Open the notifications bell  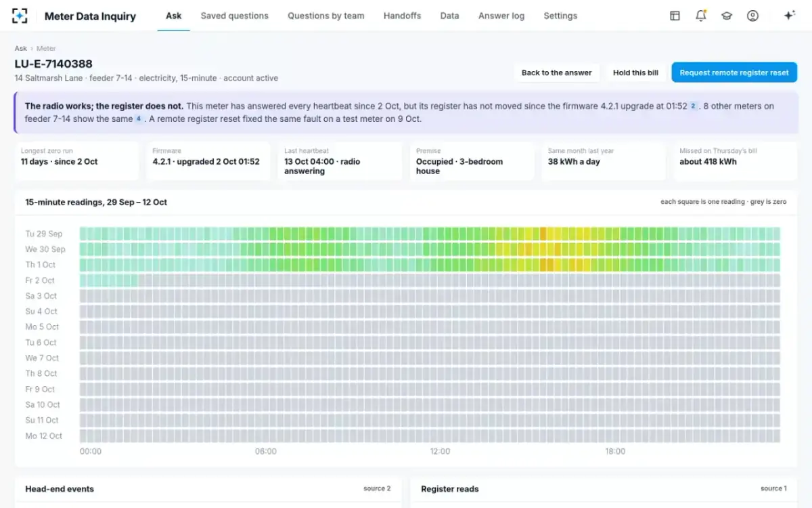pyautogui.click(x=700, y=16)
